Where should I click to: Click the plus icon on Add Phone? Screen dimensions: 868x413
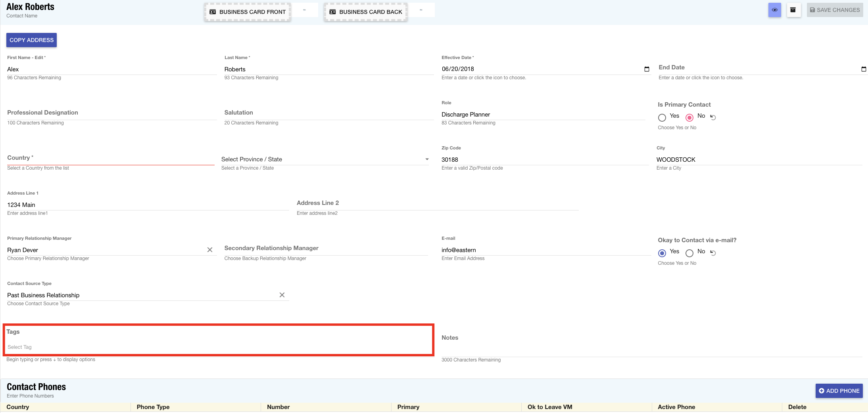pyautogui.click(x=822, y=391)
